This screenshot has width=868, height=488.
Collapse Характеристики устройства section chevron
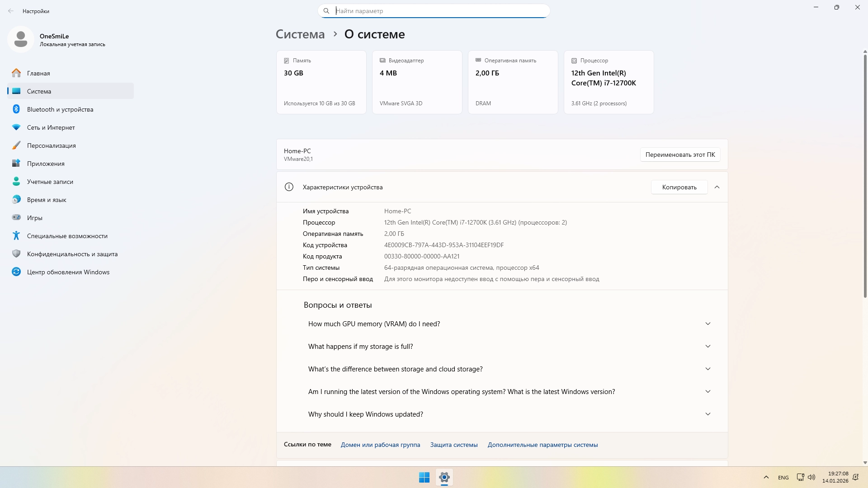(x=717, y=187)
